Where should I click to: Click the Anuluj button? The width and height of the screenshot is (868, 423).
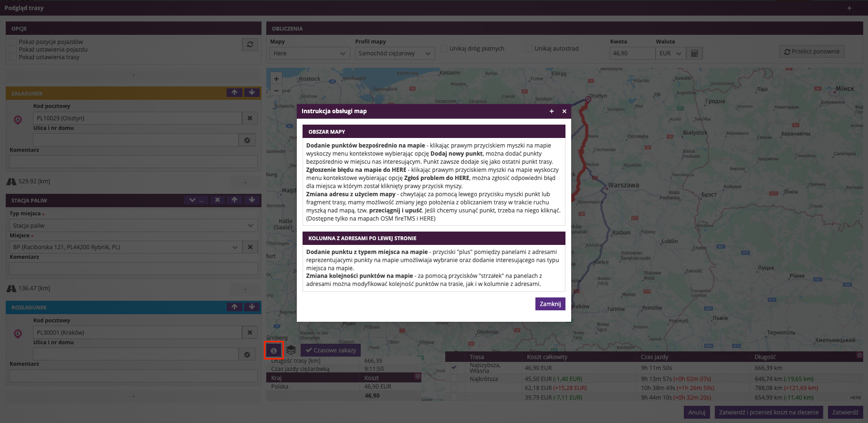(x=697, y=412)
